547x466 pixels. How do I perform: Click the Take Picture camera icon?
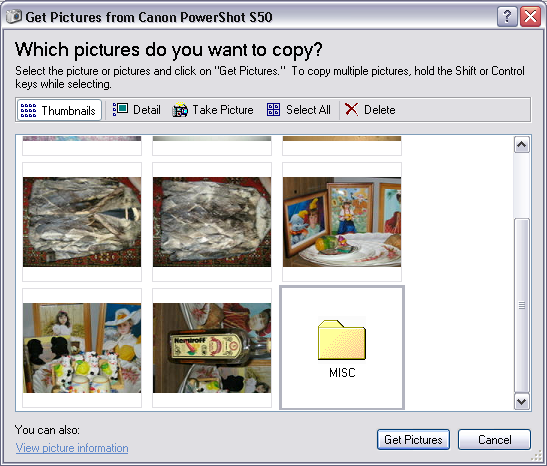pos(180,110)
